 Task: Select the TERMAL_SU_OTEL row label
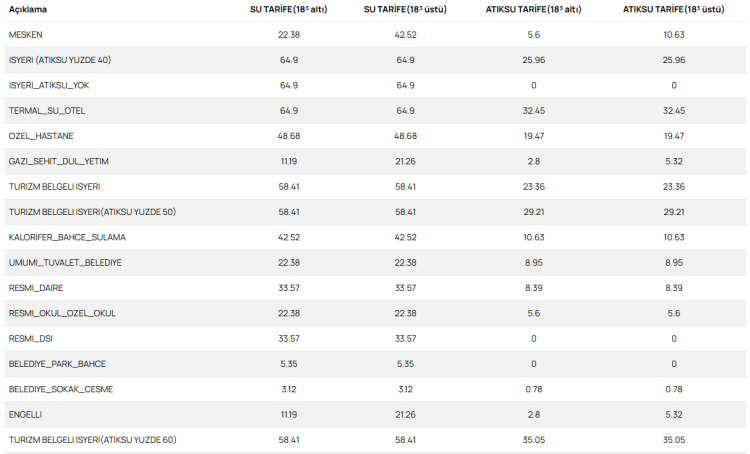tap(47, 111)
